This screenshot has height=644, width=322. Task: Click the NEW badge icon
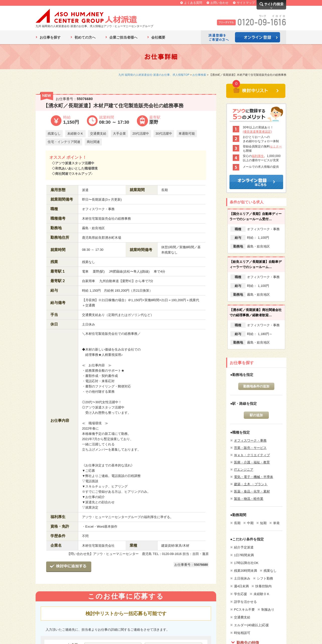tap(46, 96)
